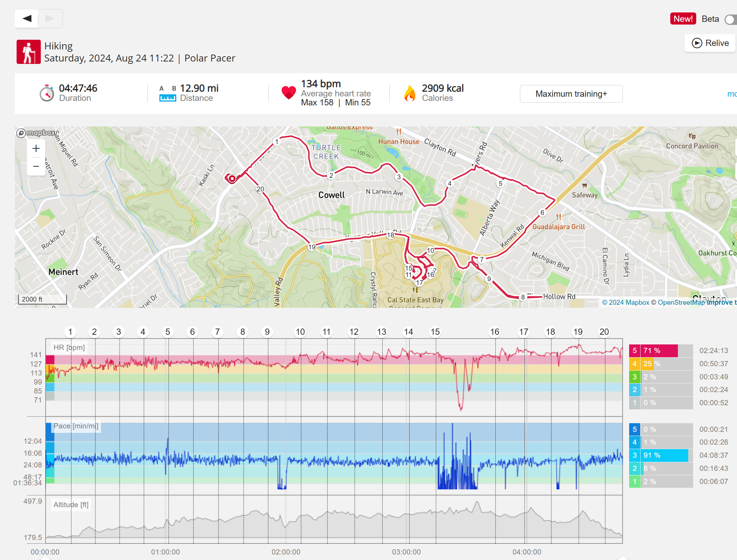This screenshot has height=560, width=737.
Task: Zoom in on the map
Action: coord(36,149)
